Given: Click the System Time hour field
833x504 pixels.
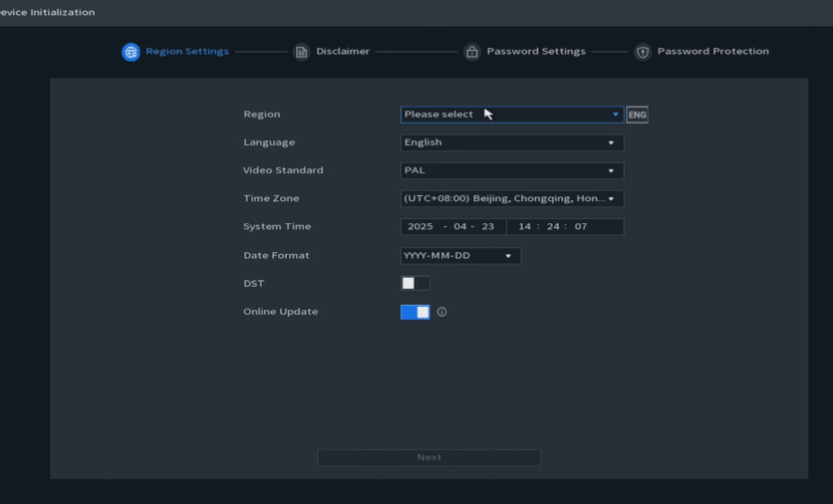Looking at the screenshot, I should coord(524,227).
